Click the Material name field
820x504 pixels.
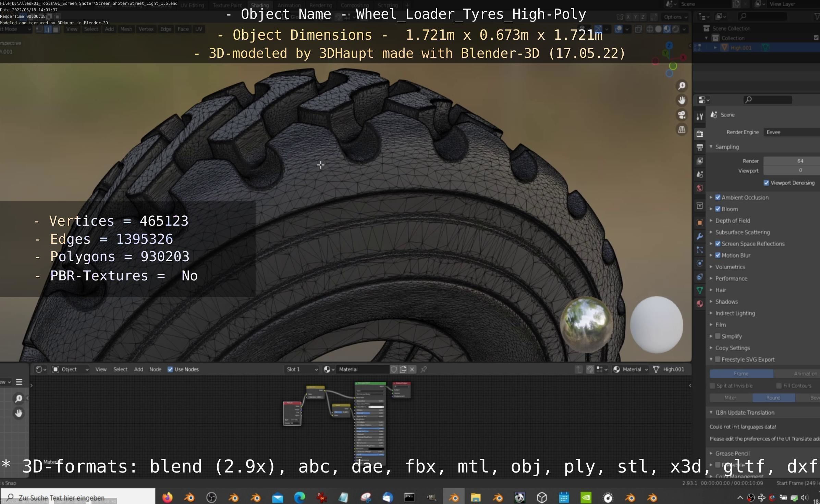tap(364, 369)
